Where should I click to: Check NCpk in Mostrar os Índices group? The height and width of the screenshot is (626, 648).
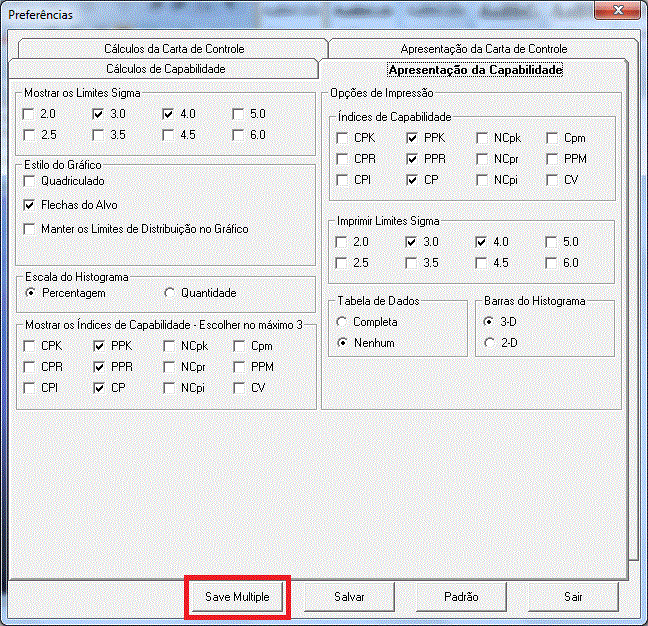pos(169,346)
